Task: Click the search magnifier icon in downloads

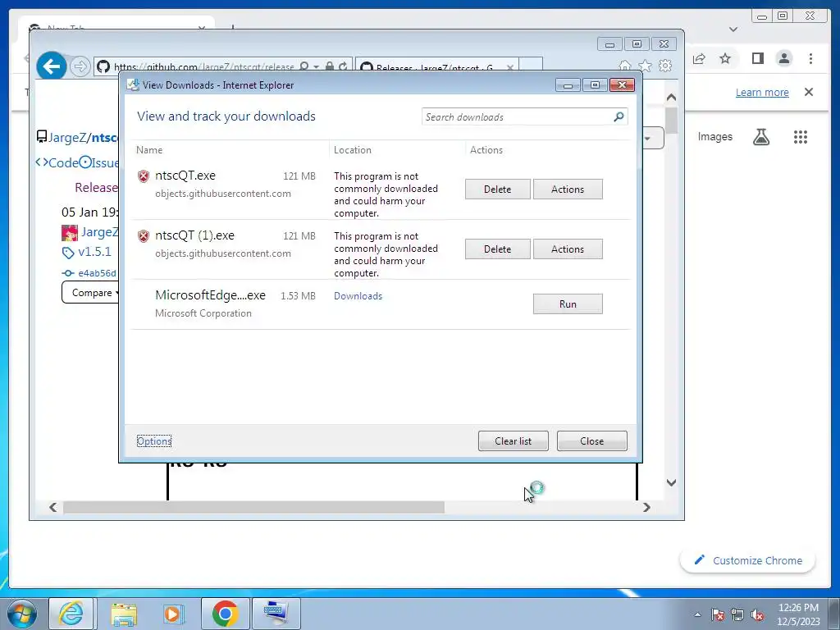Action: (619, 116)
